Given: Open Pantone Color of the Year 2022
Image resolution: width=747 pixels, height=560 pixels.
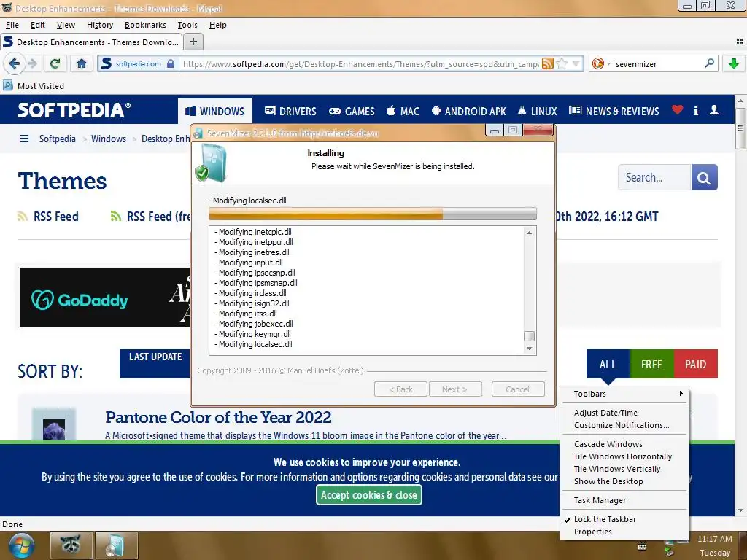Looking at the screenshot, I should (218, 417).
